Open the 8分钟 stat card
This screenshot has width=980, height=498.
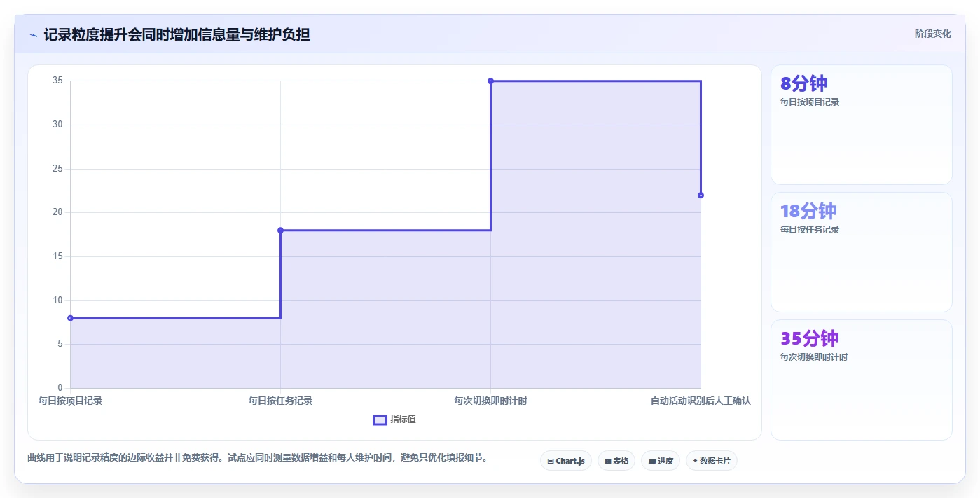click(861, 125)
